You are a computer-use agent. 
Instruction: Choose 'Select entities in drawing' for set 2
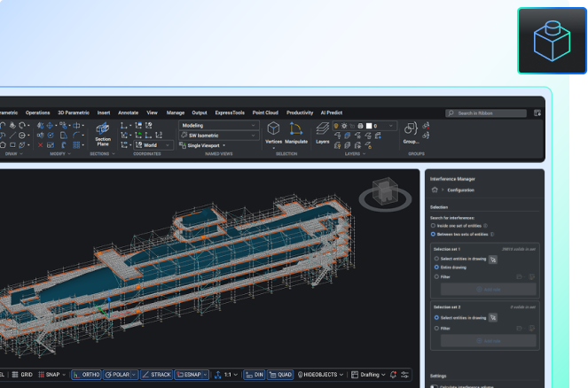(x=436, y=318)
